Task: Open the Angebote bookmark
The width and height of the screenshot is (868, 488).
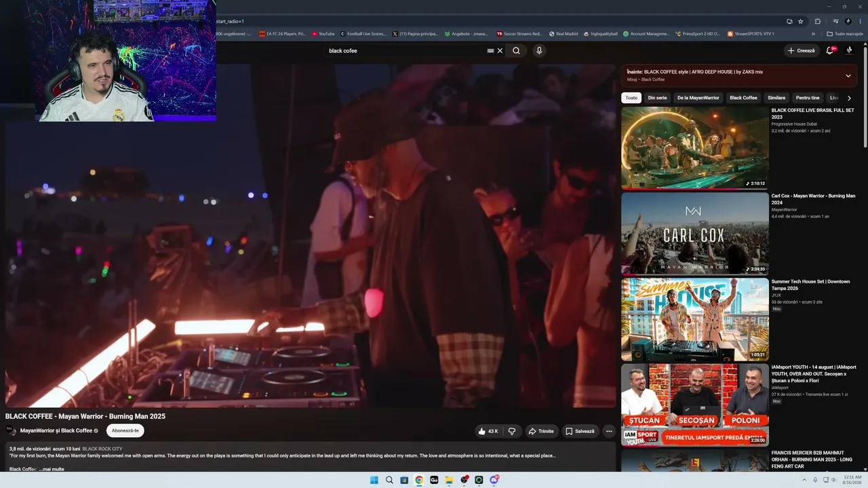Action: tap(466, 33)
